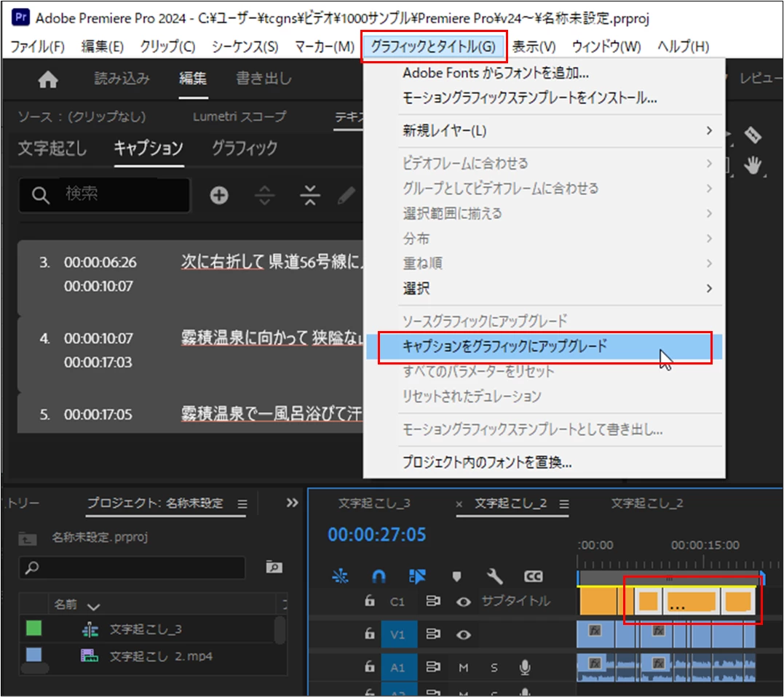This screenshot has width=784, height=697.
Task: Hide the C1 subtitle track output
Action: pyautogui.click(x=464, y=602)
